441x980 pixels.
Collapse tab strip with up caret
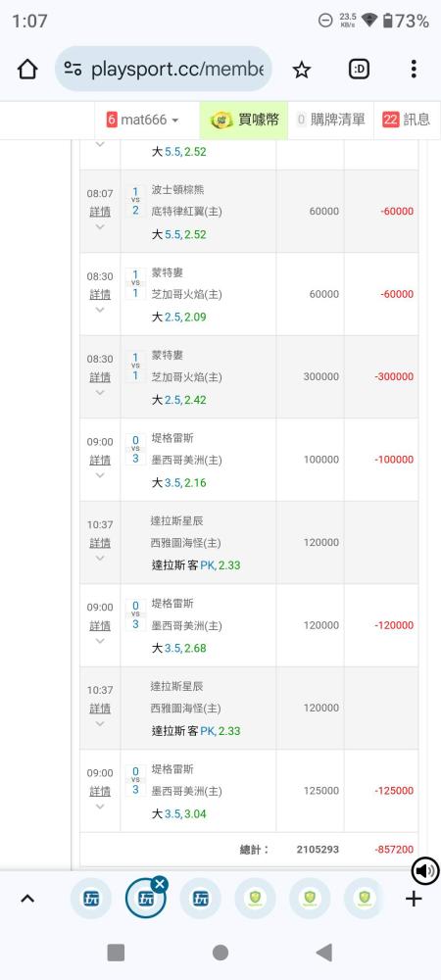point(27,899)
